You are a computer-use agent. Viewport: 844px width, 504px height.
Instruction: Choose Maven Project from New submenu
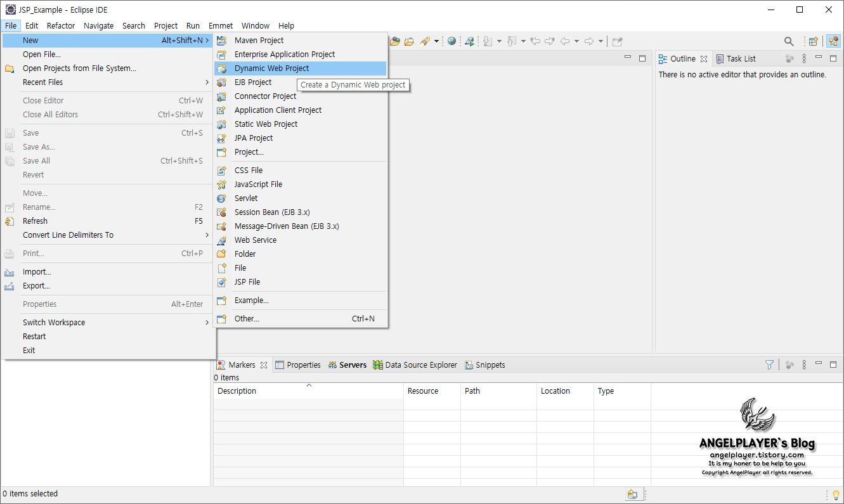[301, 41]
